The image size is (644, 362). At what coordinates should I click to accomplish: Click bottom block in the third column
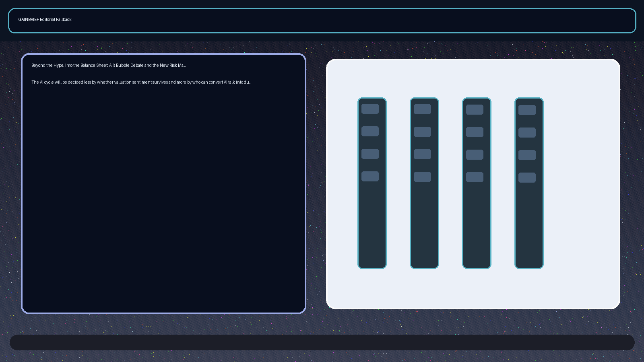[x=475, y=177]
